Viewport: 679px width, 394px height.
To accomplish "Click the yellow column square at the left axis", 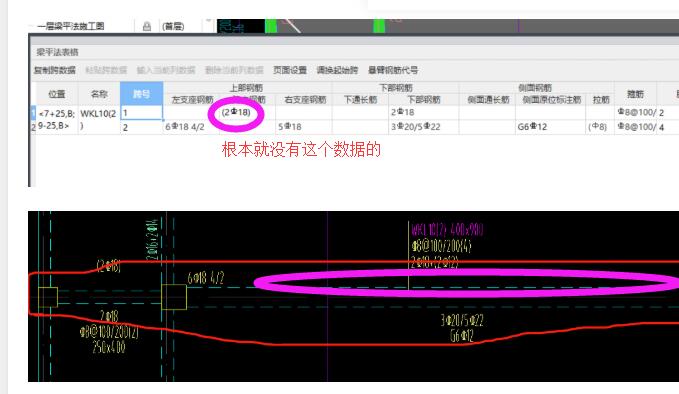I will tap(48, 297).
